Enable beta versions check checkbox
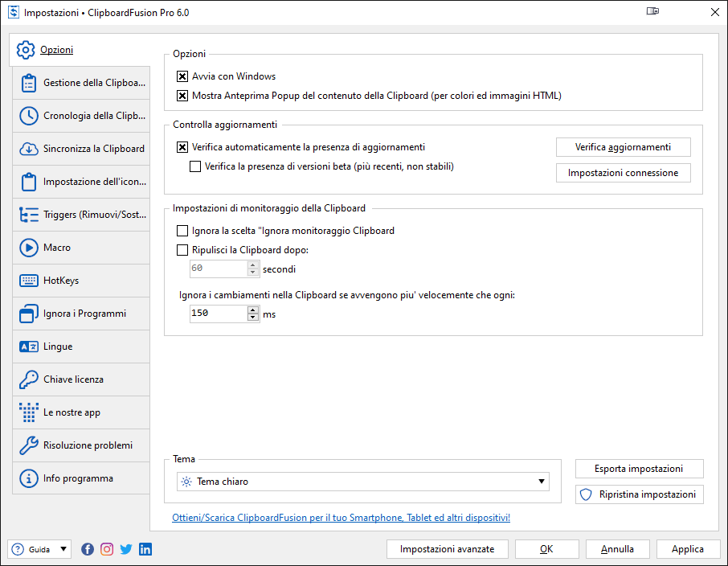Image resolution: width=728 pixels, height=566 pixels. pos(195,166)
